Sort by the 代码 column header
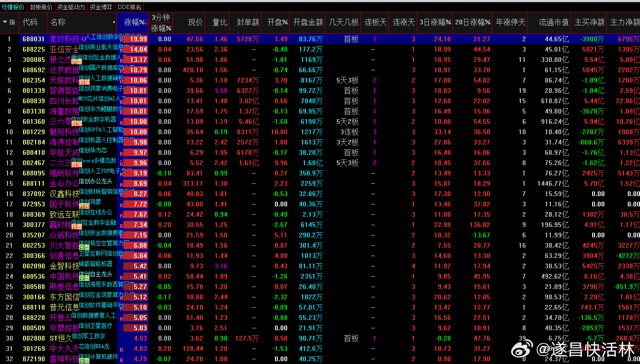640x364 pixels. (x=30, y=22)
